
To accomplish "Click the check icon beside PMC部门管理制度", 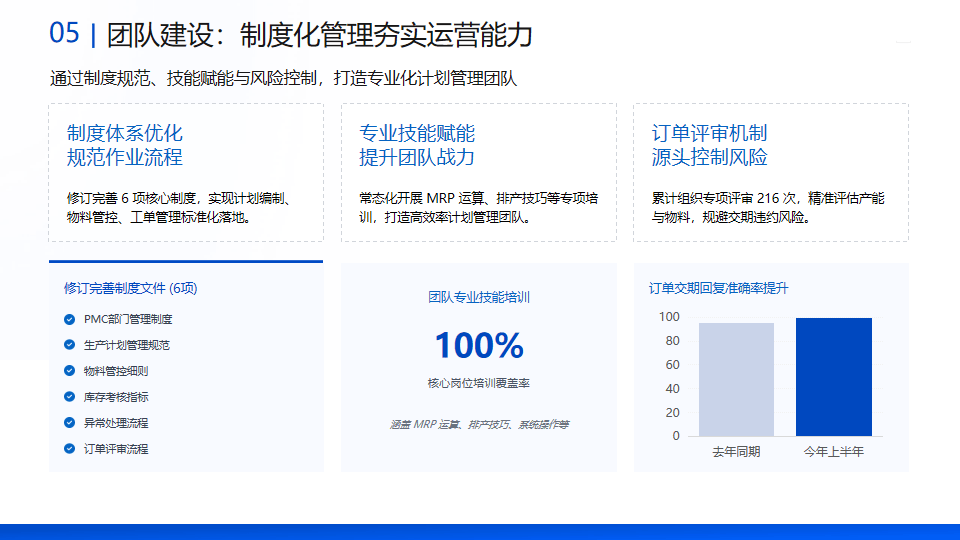I will 69,320.
